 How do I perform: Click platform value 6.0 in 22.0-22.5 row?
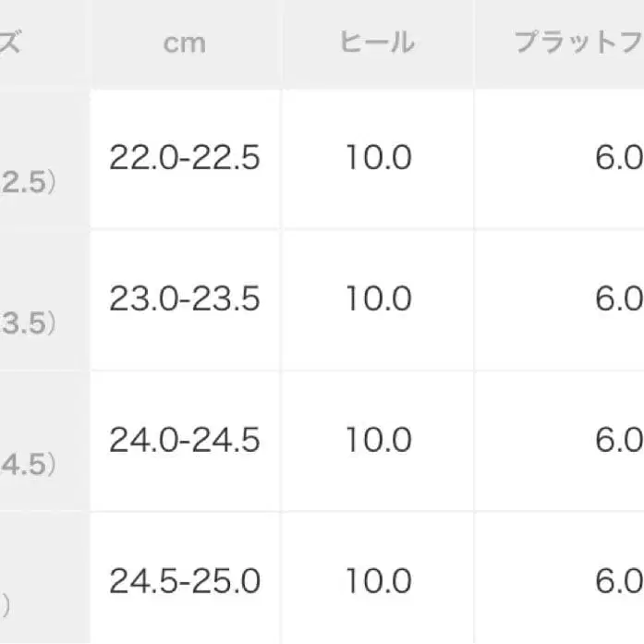click(618, 158)
